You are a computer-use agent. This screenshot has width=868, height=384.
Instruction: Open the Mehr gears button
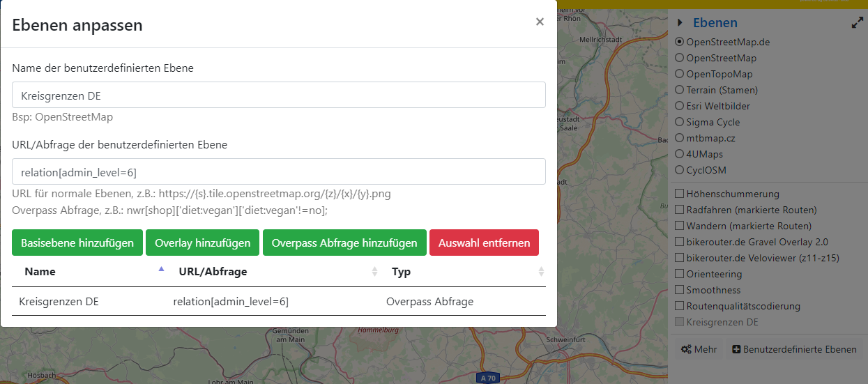699,349
